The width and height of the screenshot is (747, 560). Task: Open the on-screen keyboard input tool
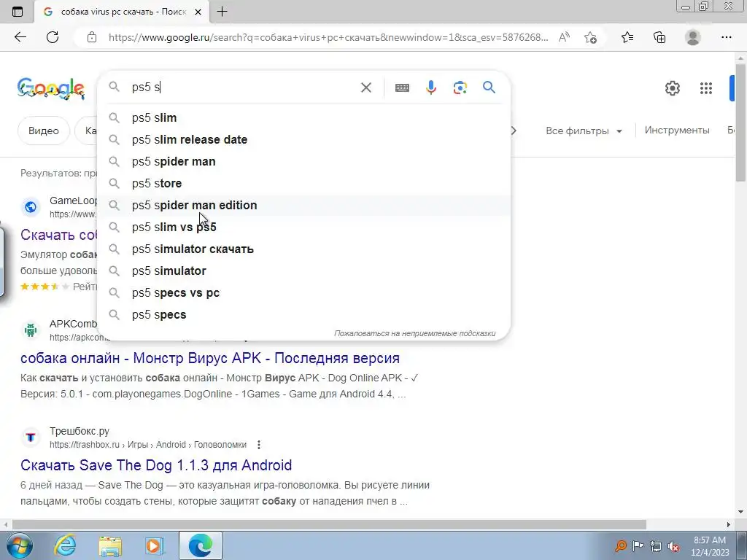[402, 87]
